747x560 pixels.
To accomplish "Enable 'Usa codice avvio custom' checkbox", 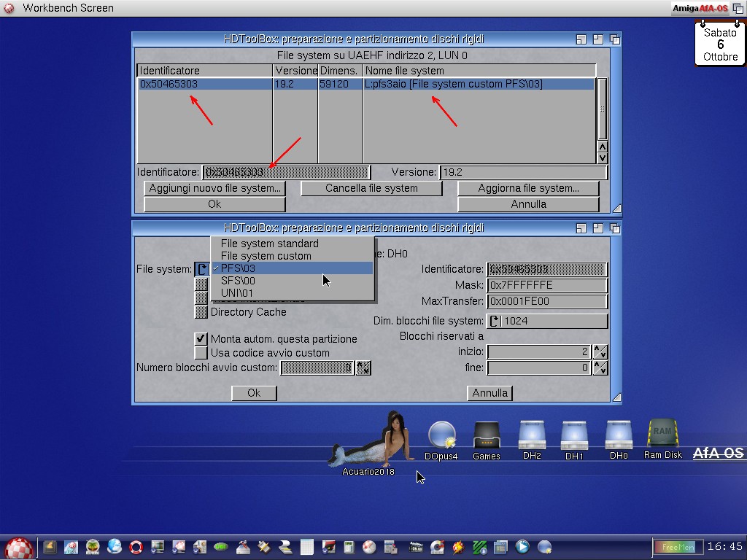I will pos(201,353).
